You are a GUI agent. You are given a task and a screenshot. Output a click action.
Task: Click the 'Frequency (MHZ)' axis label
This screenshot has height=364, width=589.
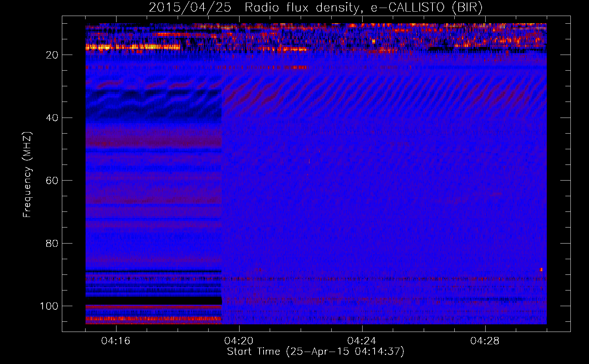click(27, 175)
